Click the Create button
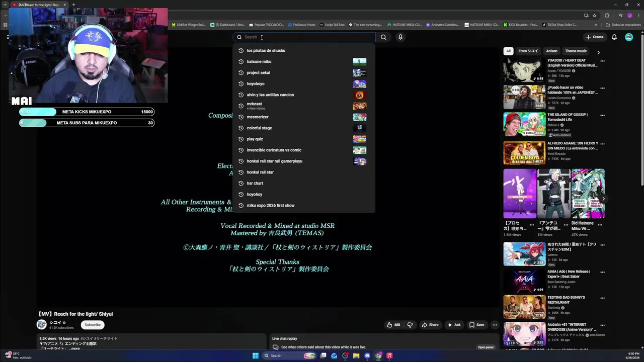644x362 pixels. coord(595,37)
